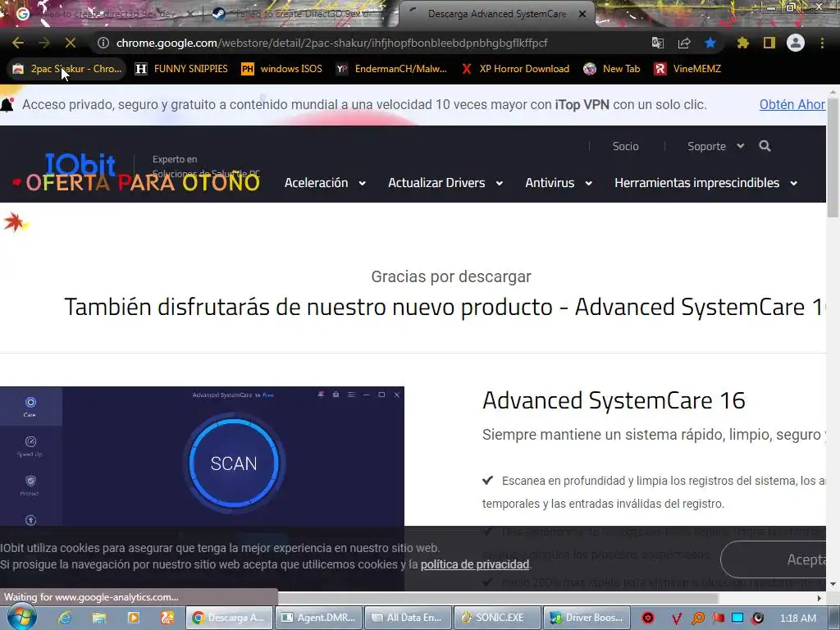Switch to Driver Boos... taskbar window
Viewport: 840px width, 630px height.
click(587, 618)
